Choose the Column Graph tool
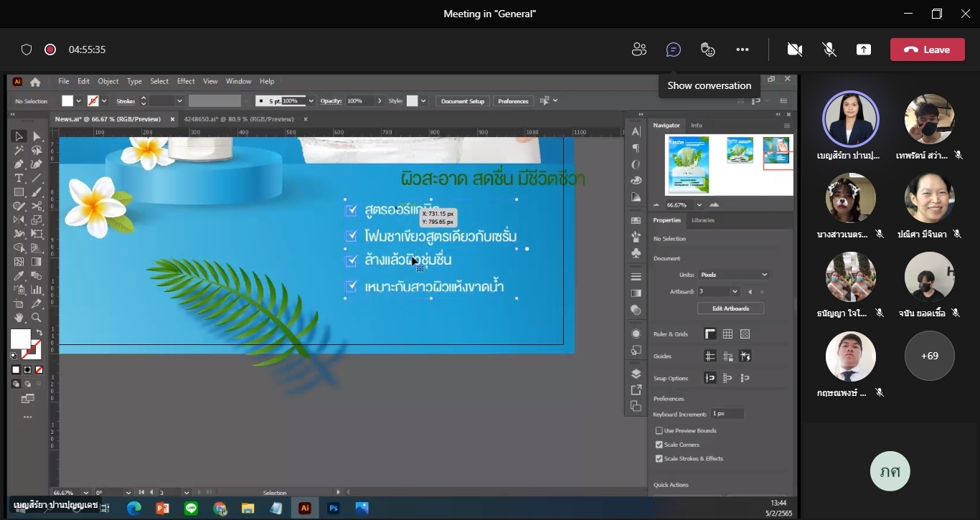Image resolution: width=980 pixels, height=520 pixels. point(37,290)
